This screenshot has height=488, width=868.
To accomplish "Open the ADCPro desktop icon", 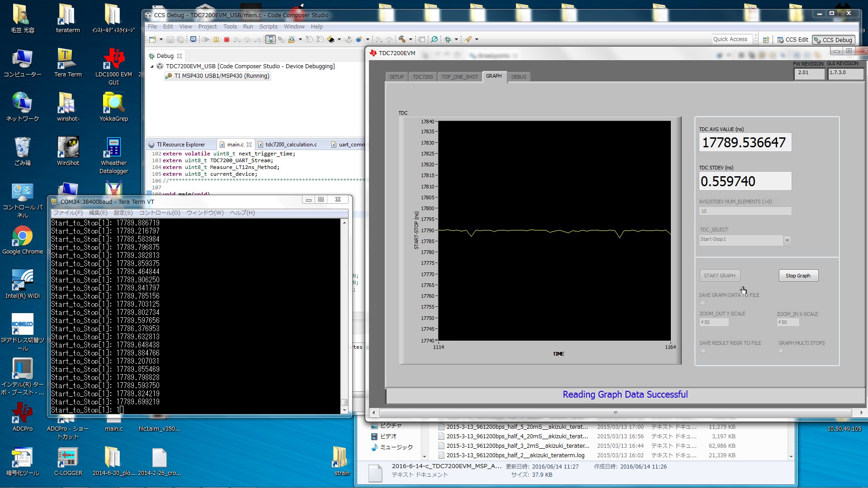I will (22, 417).
